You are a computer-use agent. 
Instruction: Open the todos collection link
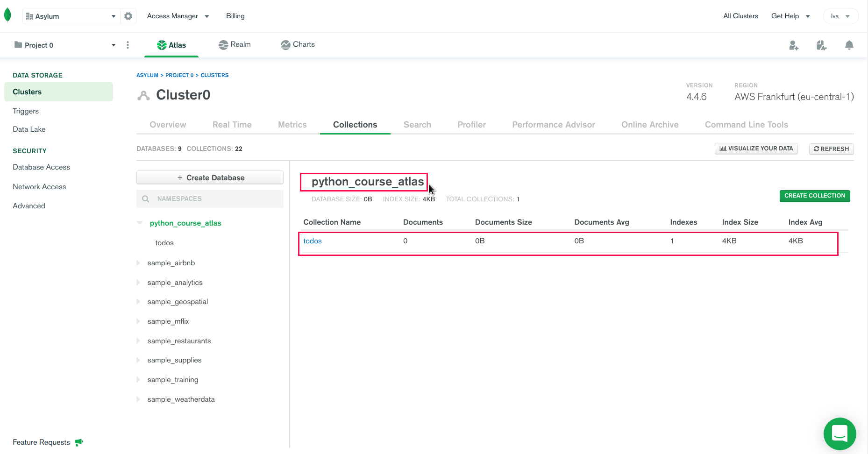point(313,241)
